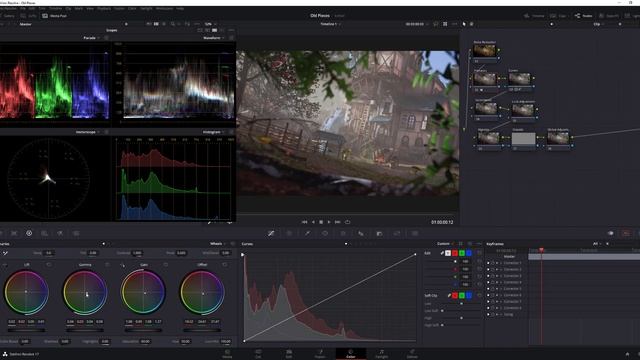Image resolution: width=640 pixels, height=360 pixels.
Task: Open Histogram scope settings icon
Action: tap(231, 132)
